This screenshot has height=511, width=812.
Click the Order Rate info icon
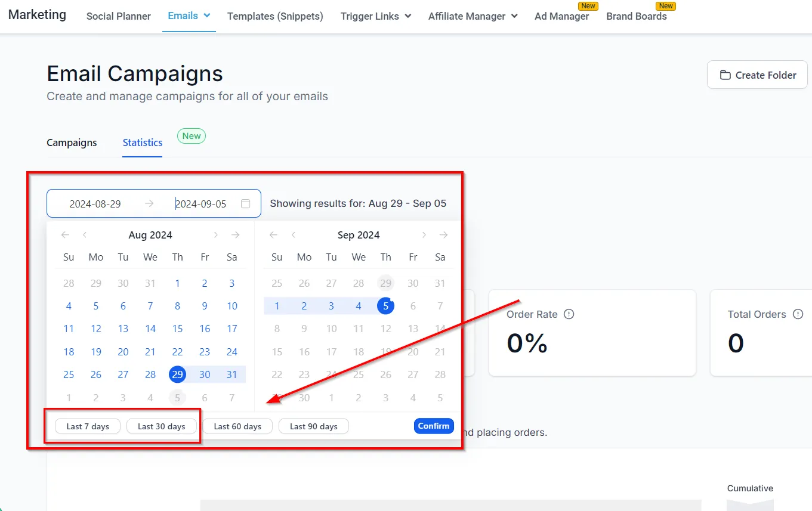569,314
